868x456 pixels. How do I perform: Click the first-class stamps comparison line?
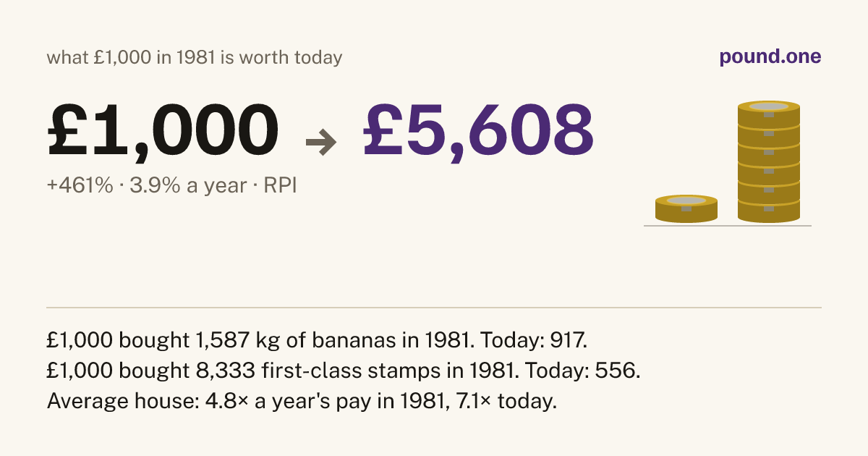point(344,370)
